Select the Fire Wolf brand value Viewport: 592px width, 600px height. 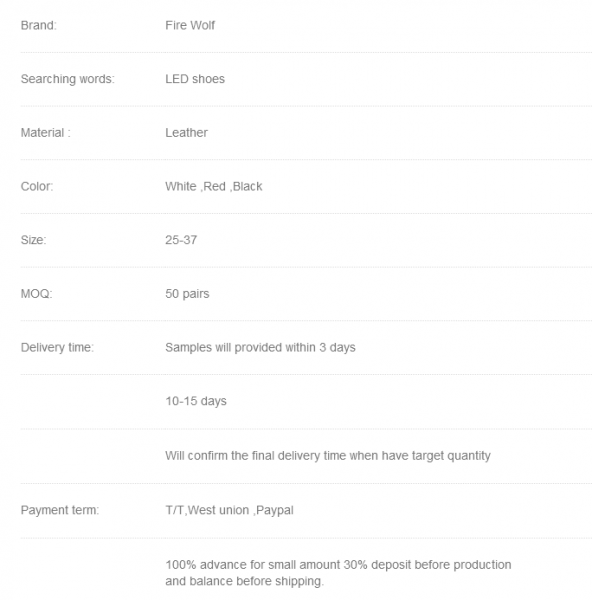tap(190, 25)
